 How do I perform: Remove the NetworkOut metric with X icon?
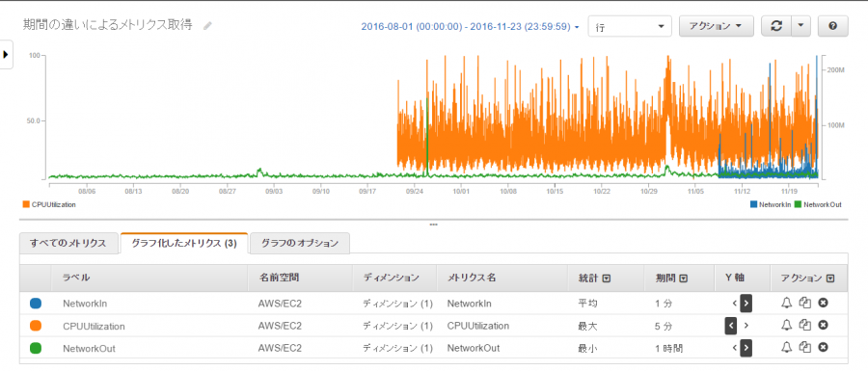coord(824,347)
